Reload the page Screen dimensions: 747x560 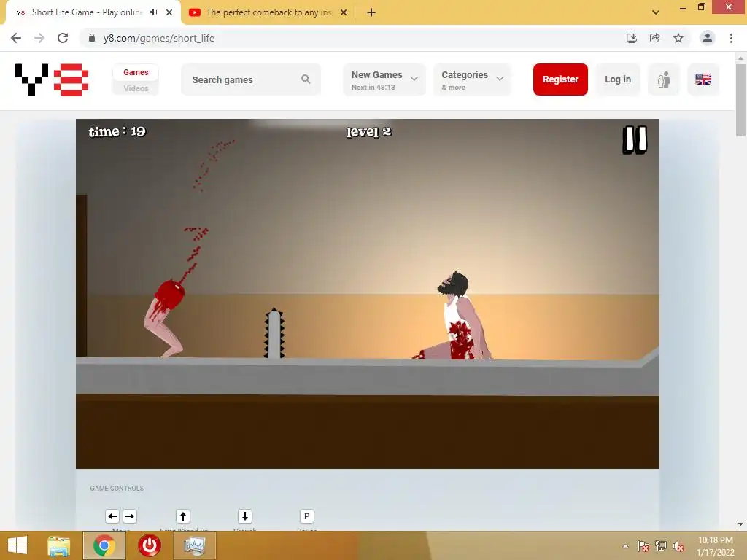coord(63,38)
